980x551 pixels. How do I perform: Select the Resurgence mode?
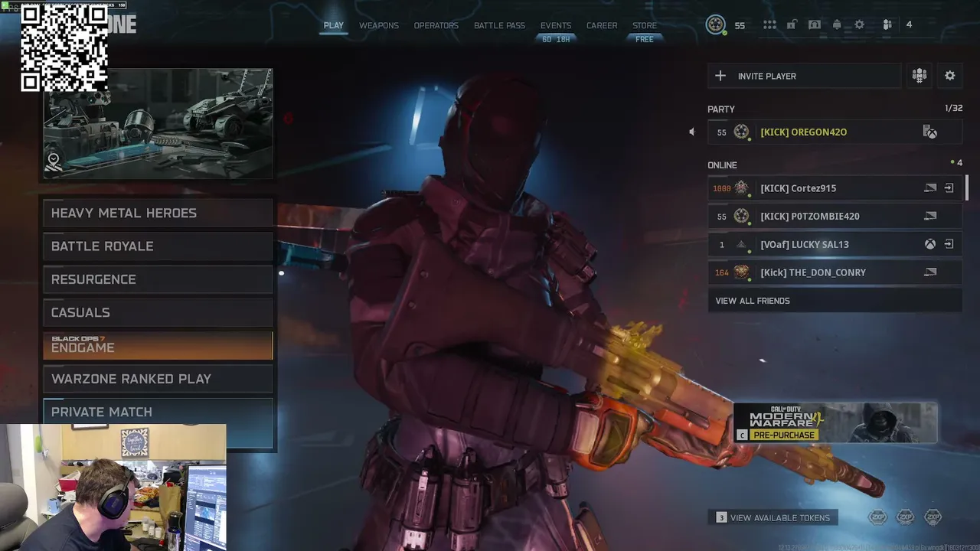(x=158, y=279)
